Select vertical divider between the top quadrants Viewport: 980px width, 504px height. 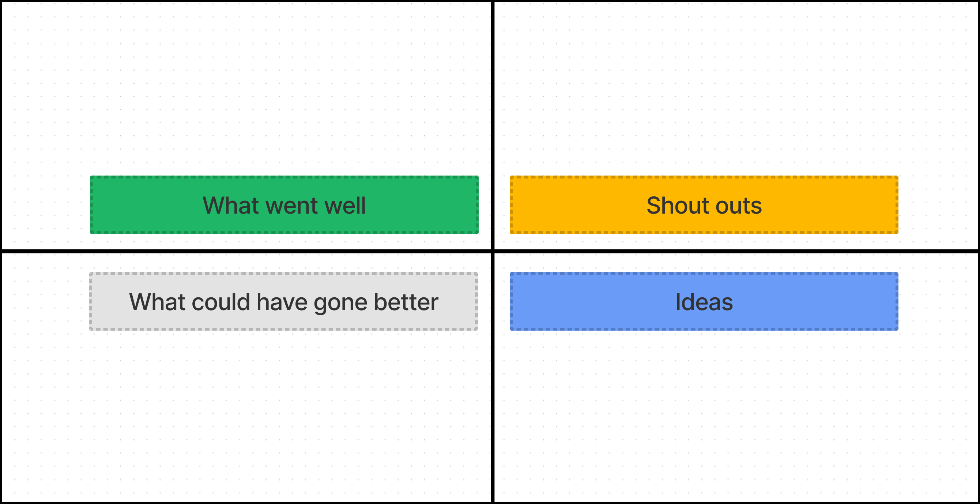click(493, 114)
